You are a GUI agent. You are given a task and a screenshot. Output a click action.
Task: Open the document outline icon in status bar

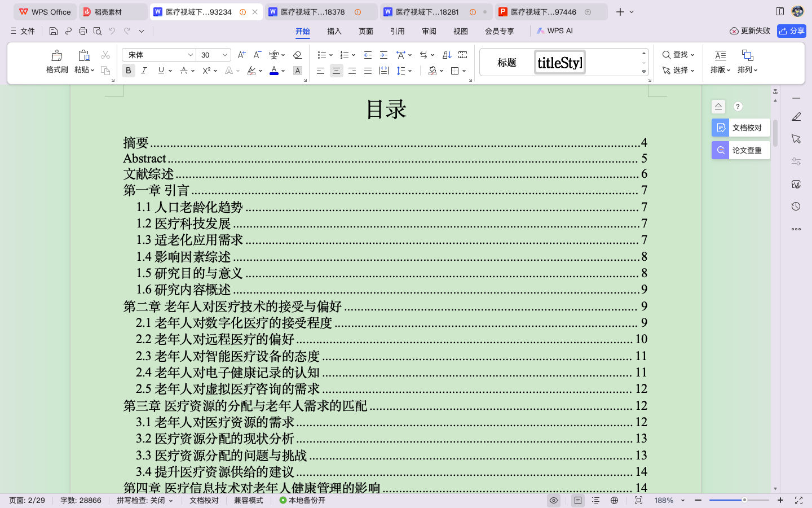pyautogui.click(x=595, y=500)
